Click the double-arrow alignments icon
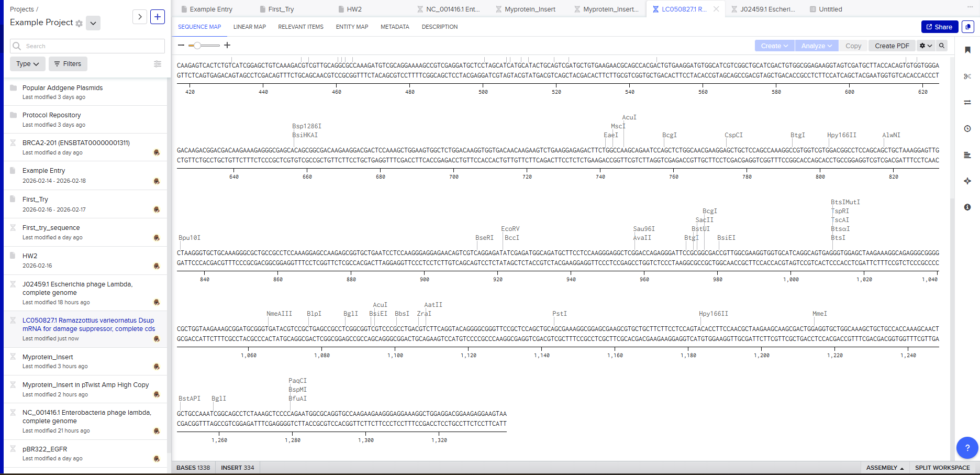The image size is (980, 475). point(967,103)
